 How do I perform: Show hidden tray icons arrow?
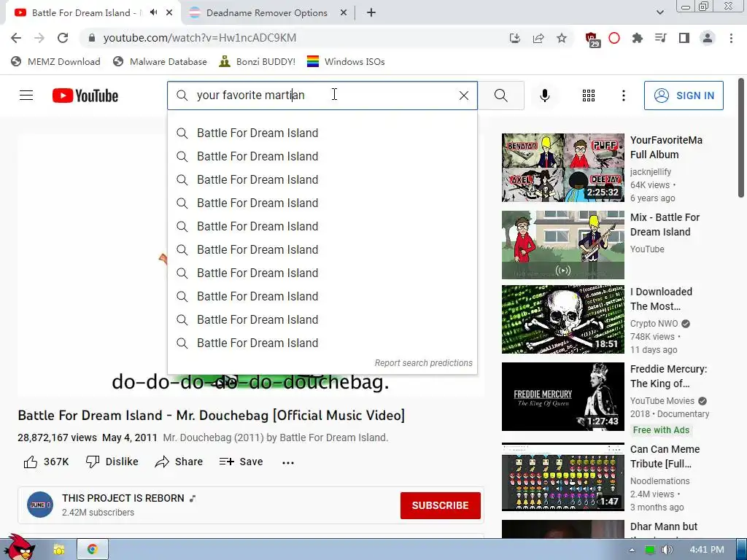click(632, 550)
